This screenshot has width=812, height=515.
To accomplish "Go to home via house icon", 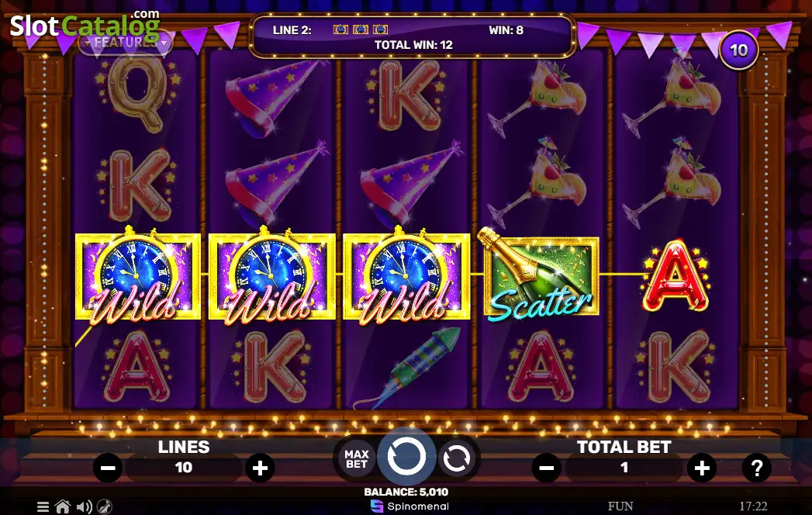I will coord(63,506).
